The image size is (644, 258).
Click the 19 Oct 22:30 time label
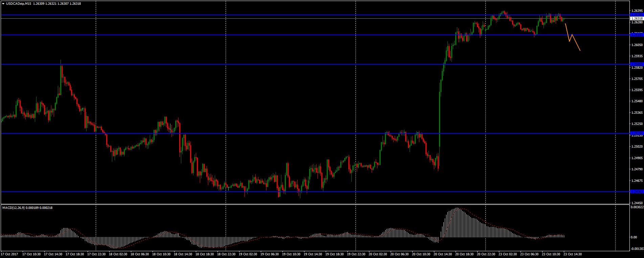pyautogui.click(x=356, y=254)
